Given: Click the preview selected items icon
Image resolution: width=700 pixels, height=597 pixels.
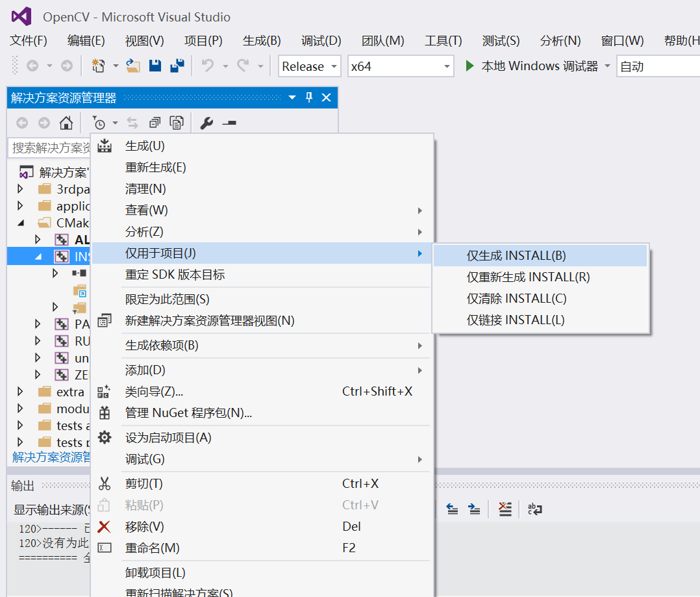Looking at the screenshot, I should click(229, 123).
